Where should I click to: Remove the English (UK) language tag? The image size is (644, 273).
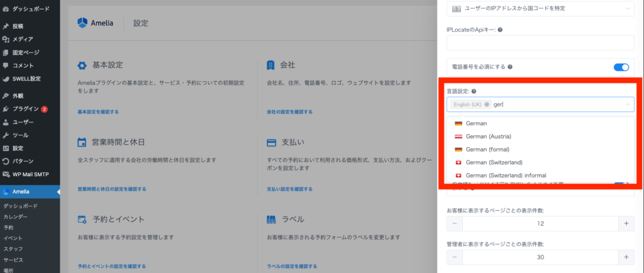coord(487,104)
